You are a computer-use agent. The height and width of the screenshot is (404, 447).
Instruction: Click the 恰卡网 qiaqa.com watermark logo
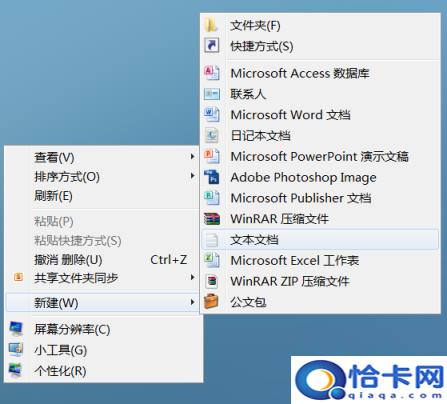coord(369,380)
